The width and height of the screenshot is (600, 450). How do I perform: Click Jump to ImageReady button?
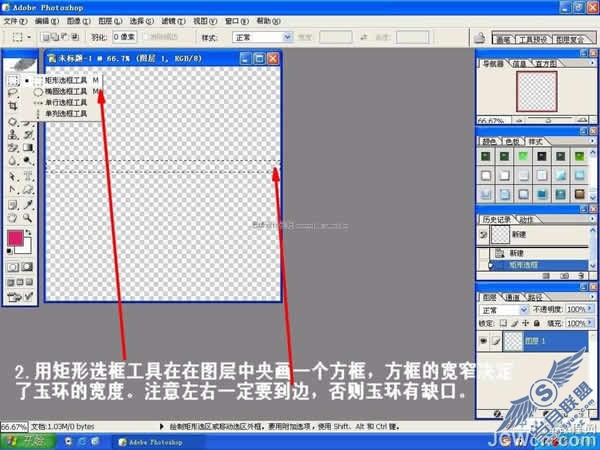[20, 297]
